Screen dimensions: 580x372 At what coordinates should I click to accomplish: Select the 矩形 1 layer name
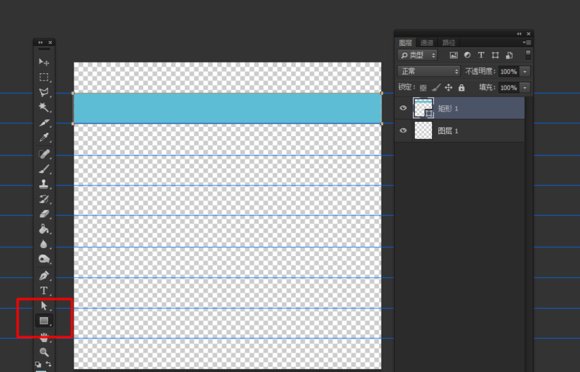448,108
